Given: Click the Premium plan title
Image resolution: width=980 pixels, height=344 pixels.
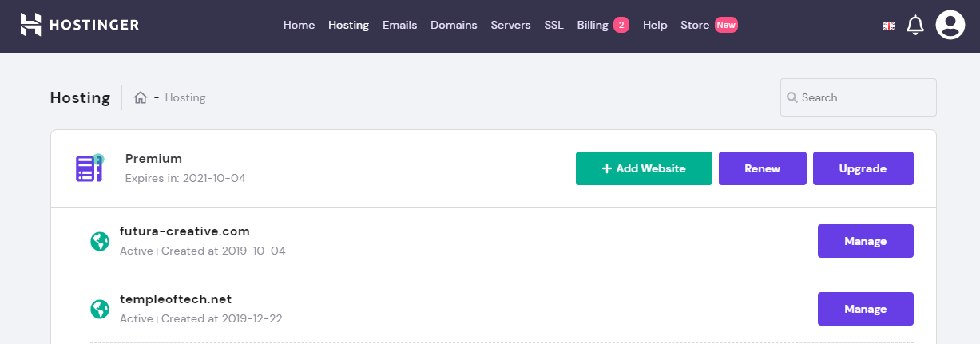Looking at the screenshot, I should click(x=153, y=159).
